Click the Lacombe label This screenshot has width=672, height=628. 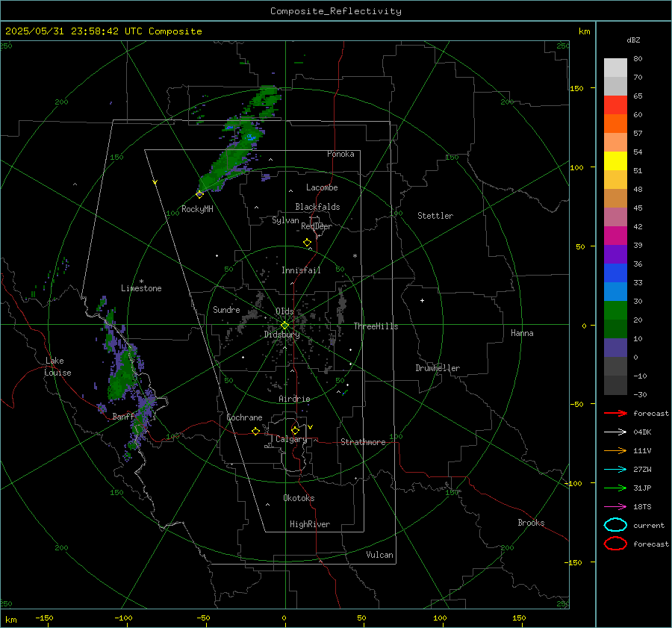(x=322, y=187)
